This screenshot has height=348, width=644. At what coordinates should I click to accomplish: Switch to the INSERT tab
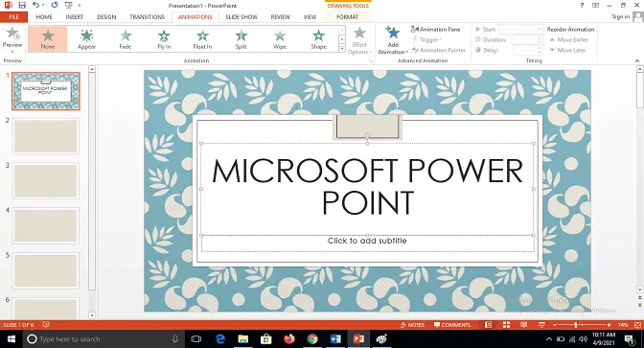(75, 17)
